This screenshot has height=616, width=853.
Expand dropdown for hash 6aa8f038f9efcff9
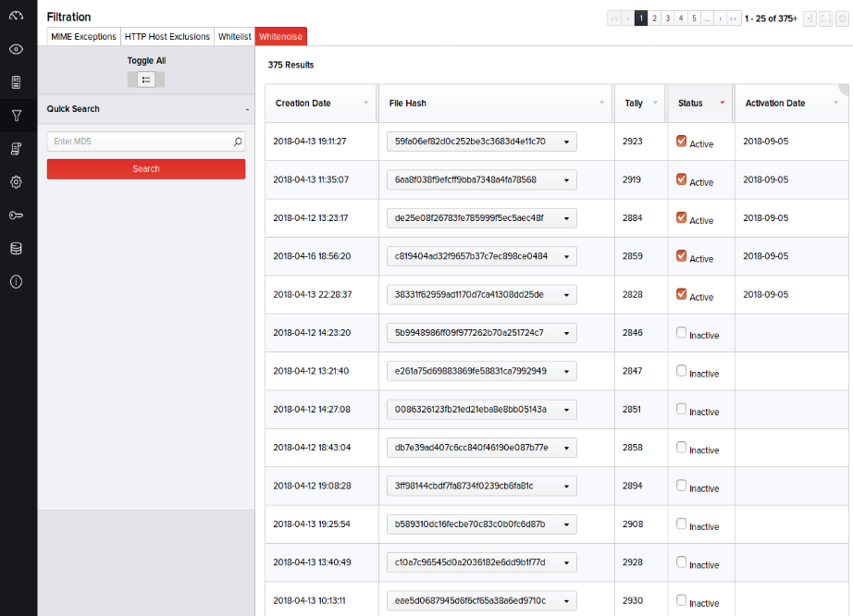pyautogui.click(x=565, y=179)
